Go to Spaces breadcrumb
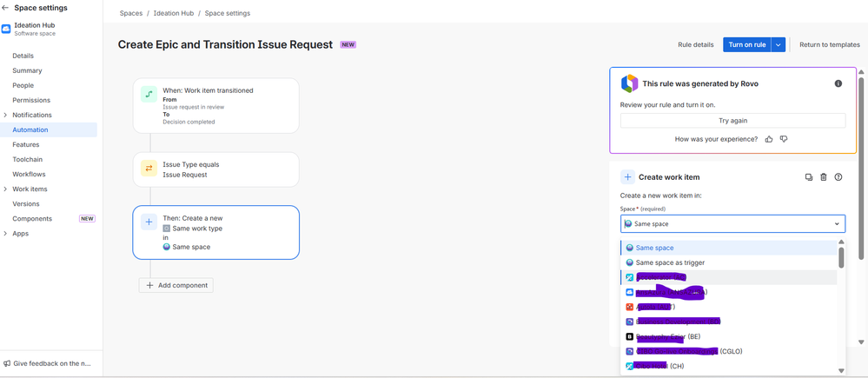The image size is (868, 378). [130, 13]
